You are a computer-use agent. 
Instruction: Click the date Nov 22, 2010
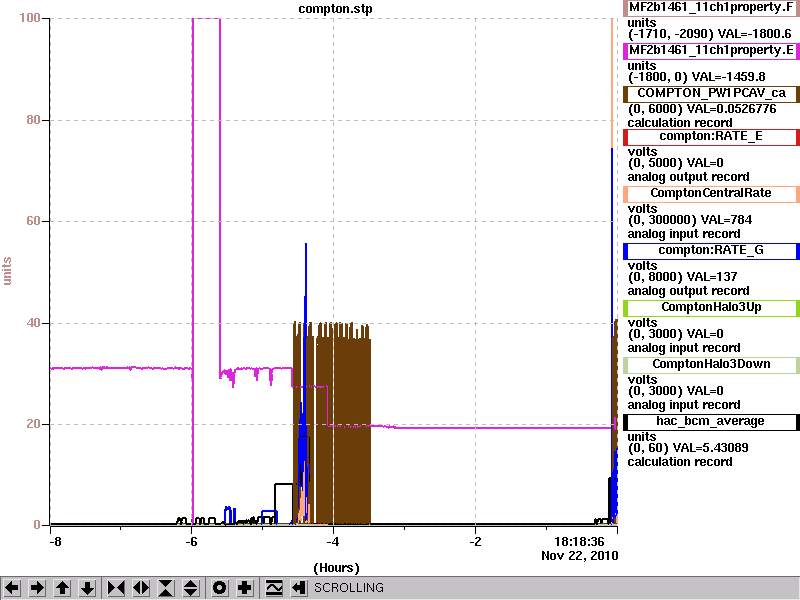coord(580,556)
